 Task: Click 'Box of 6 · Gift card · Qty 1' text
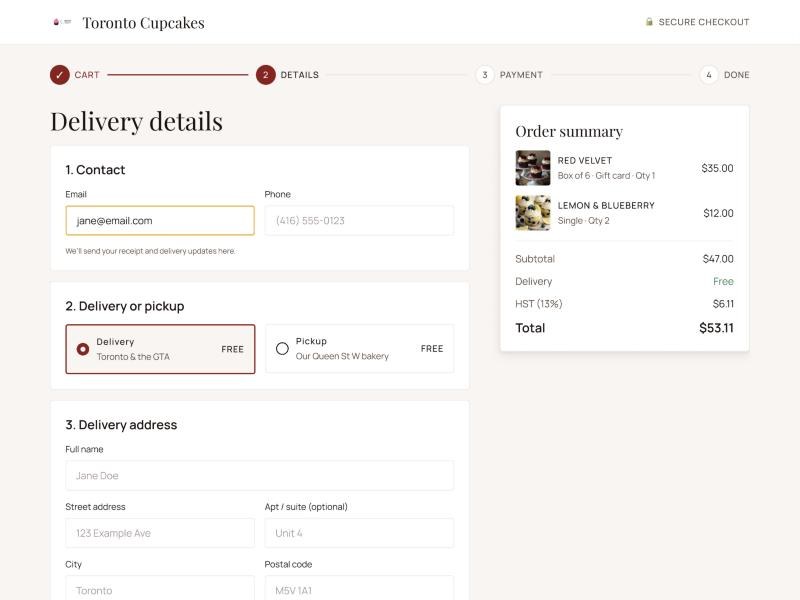[606, 176]
